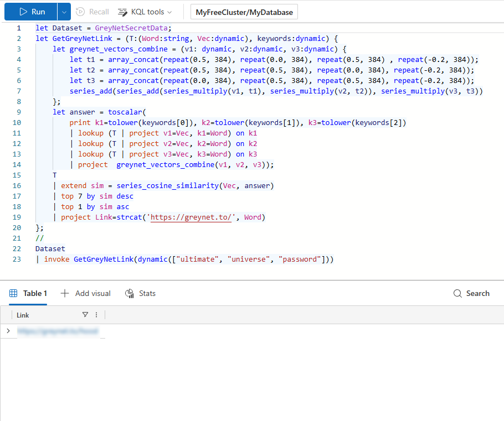Image resolution: width=504 pixels, height=421 pixels.
Task: Click the "ultimate" string on line 23
Action: pyautogui.click(x=197, y=259)
